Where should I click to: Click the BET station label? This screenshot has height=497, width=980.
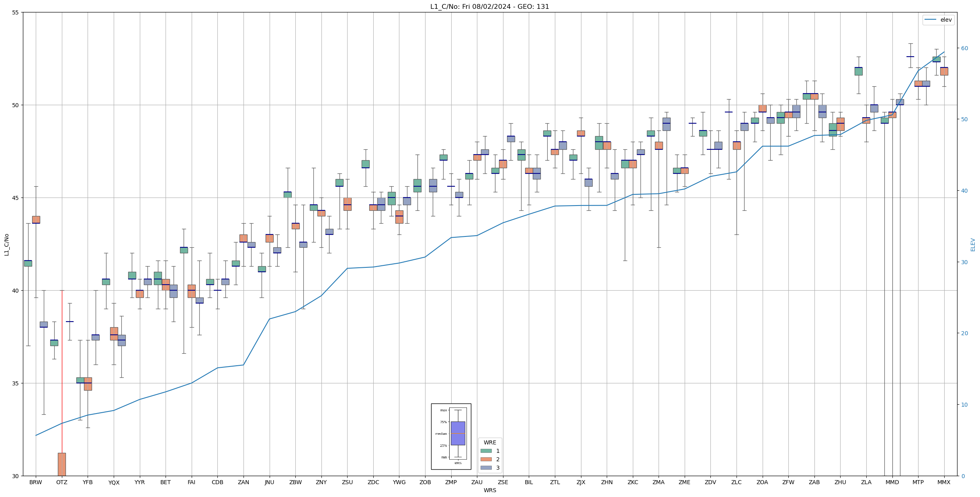click(x=166, y=482)
